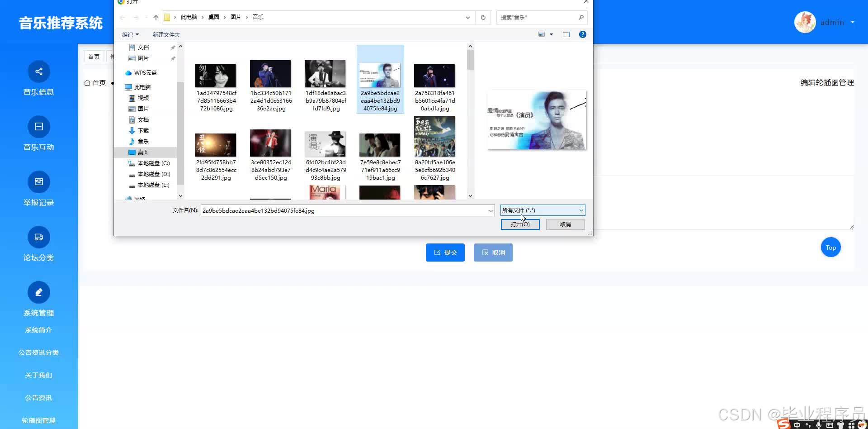Viewport: 868px width, 429px height.
Task: Expand the address bar history dropdown
Action: click(467, 18)
